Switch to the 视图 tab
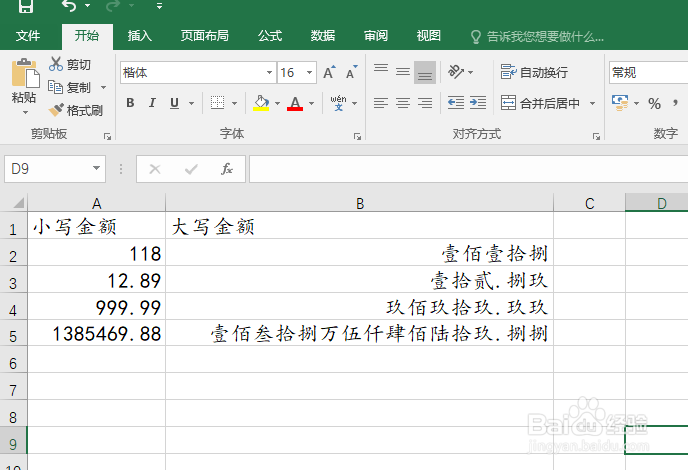The width and height of the screenshot is (688, 470). 429,36
